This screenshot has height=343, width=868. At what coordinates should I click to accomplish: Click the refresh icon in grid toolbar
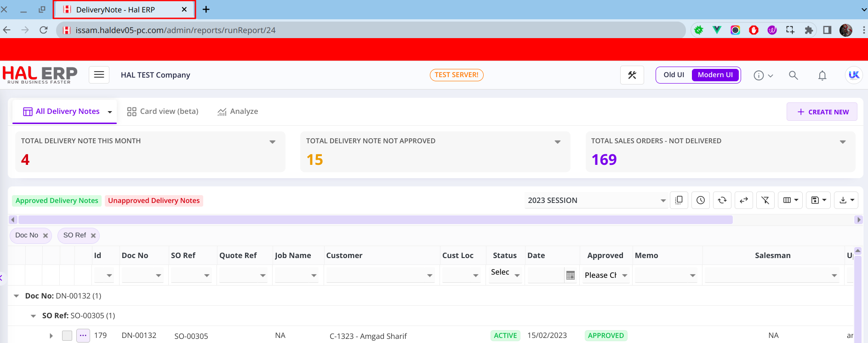coord(722,200)
